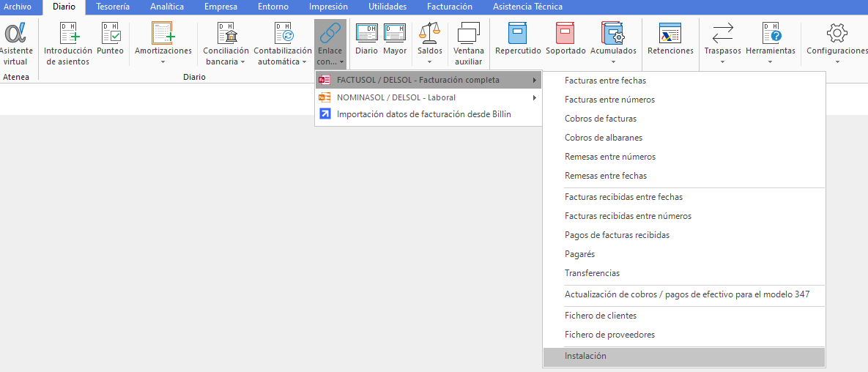This screenshot has width=868, height=372.
Task: Choose Pagos de facturas recibidas
Action: 684,235
